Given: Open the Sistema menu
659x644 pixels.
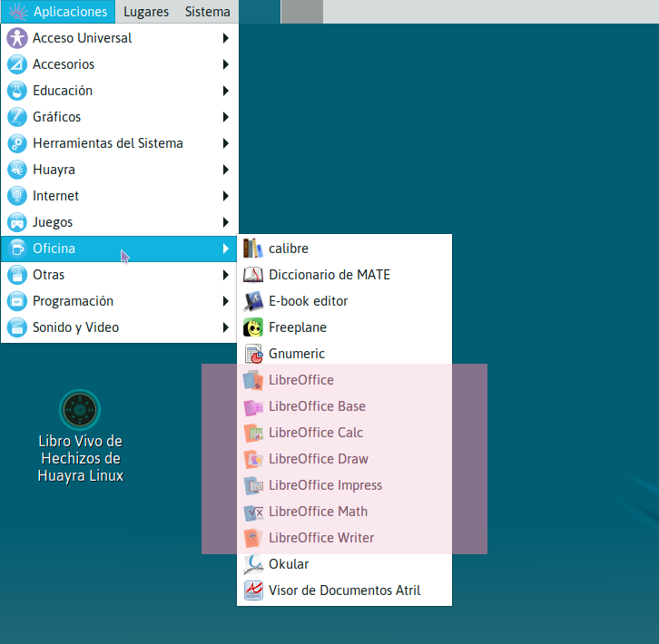Looking at the screenshot, I should [207, 12].
